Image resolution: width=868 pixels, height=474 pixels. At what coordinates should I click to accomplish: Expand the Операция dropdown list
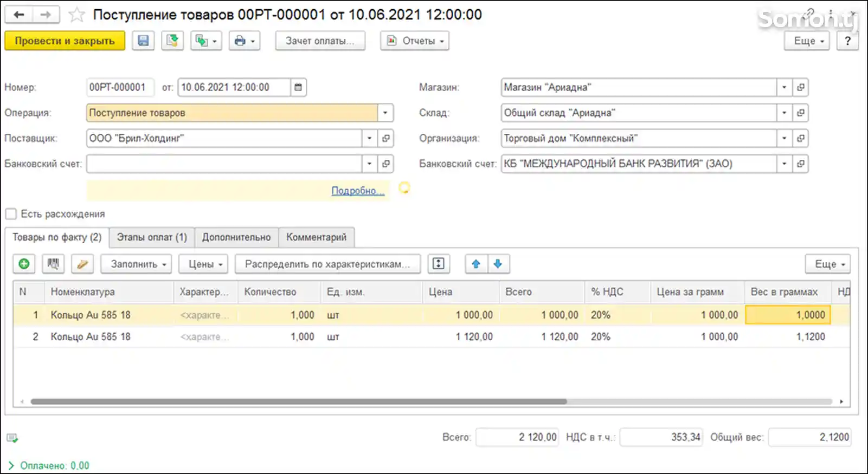tap(385, 113)
